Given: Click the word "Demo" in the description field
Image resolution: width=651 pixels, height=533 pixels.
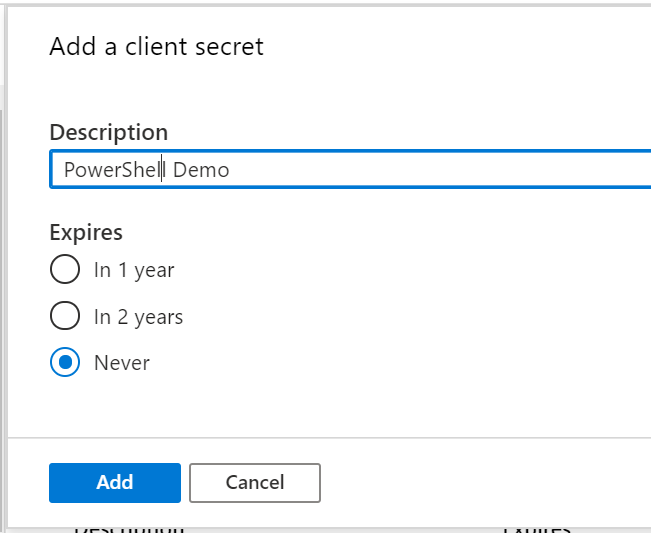Looking at the screenshot, I should [201, 170].
